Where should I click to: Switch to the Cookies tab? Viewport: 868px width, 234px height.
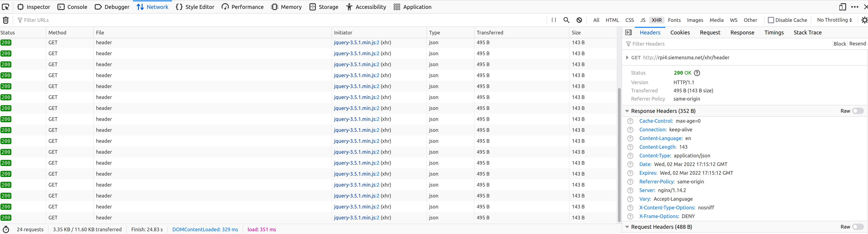680,32
